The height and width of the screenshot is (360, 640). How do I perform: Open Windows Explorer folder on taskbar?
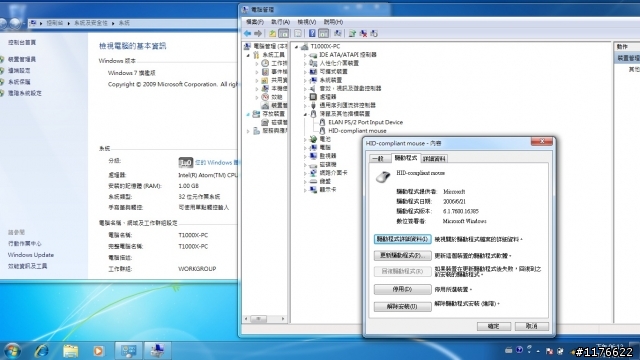coord(70,351)
